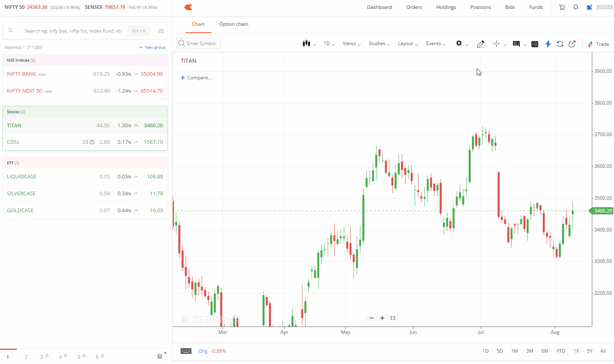This screenshot has width=614, height=364.
Task: Expand the Layout dropdown menu
Action: click(408, 43)
